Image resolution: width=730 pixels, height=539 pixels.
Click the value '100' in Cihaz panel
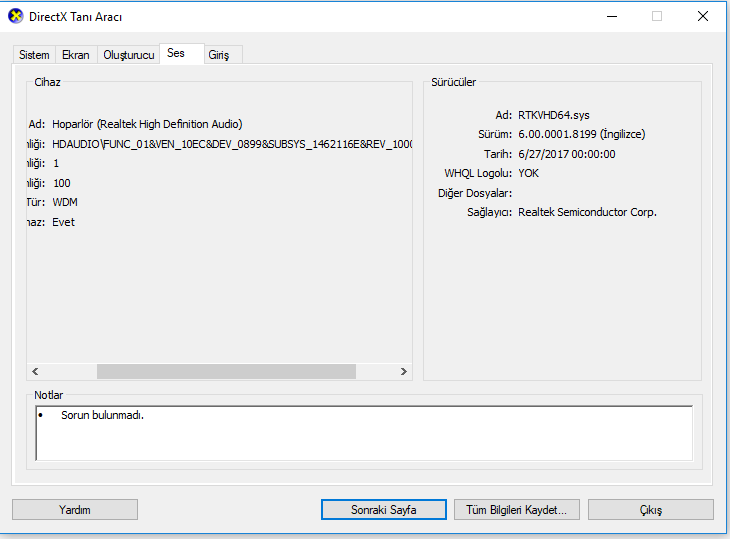(x=62, y=183)
